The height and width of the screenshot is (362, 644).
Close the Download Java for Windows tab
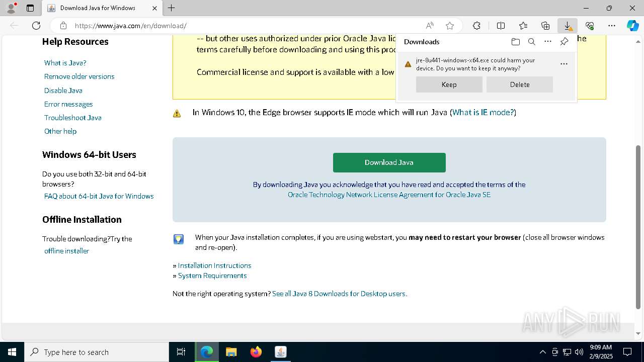click(x=154, y=8)
